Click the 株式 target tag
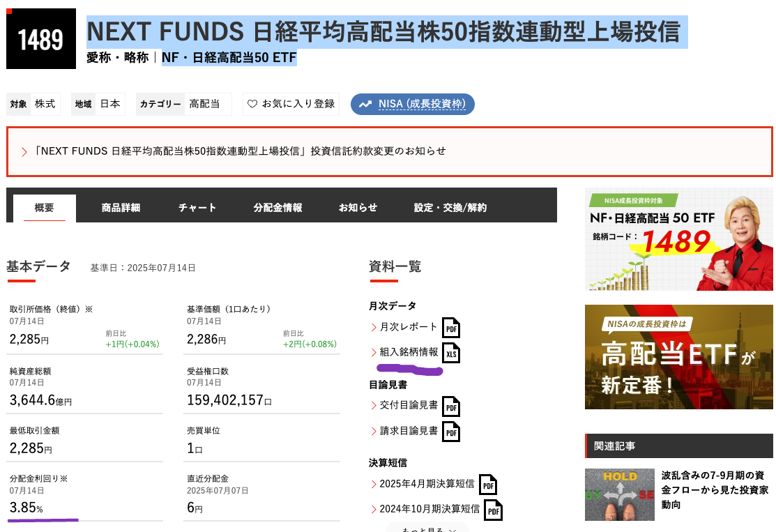 [x=45, y=104]
